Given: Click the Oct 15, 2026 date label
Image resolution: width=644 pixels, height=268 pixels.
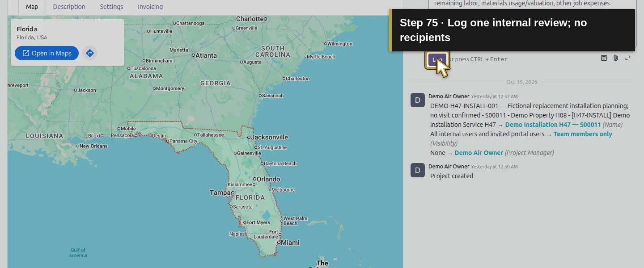Looking at the screenshot, I should pyautogui.click(x=522, y=82).
